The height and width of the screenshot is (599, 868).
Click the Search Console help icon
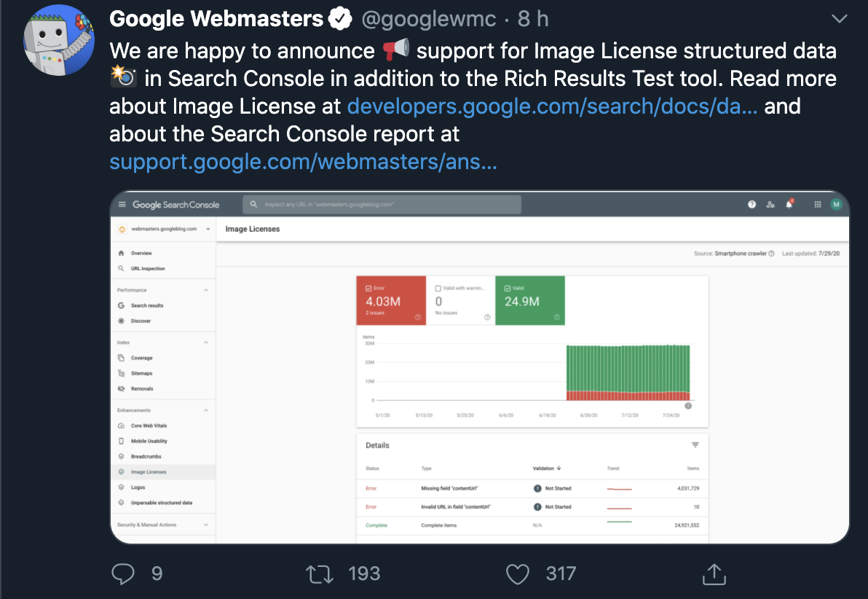(751, 205)
